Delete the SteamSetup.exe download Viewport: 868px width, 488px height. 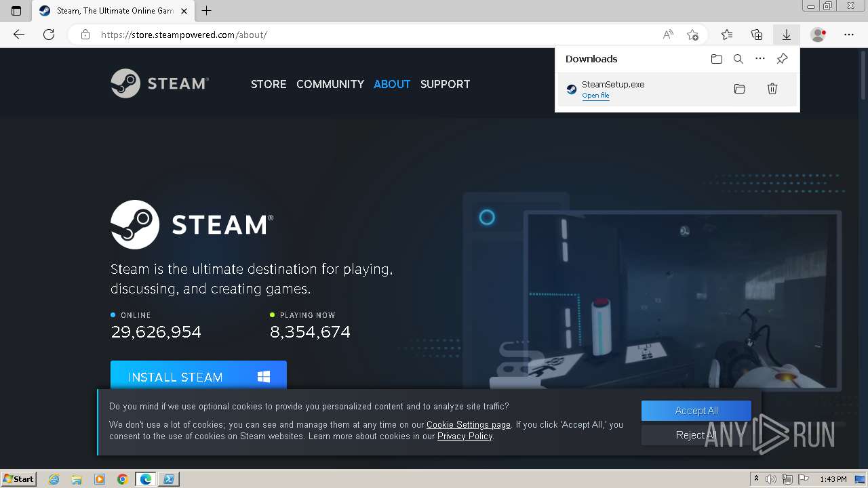click(x=772, y=89)
